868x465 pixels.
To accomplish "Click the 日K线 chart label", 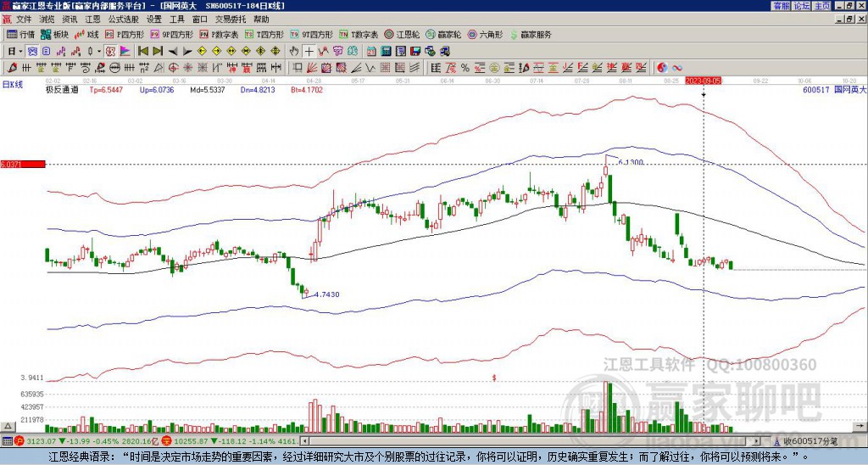I will pyautogui.click(x=12, y=84).
